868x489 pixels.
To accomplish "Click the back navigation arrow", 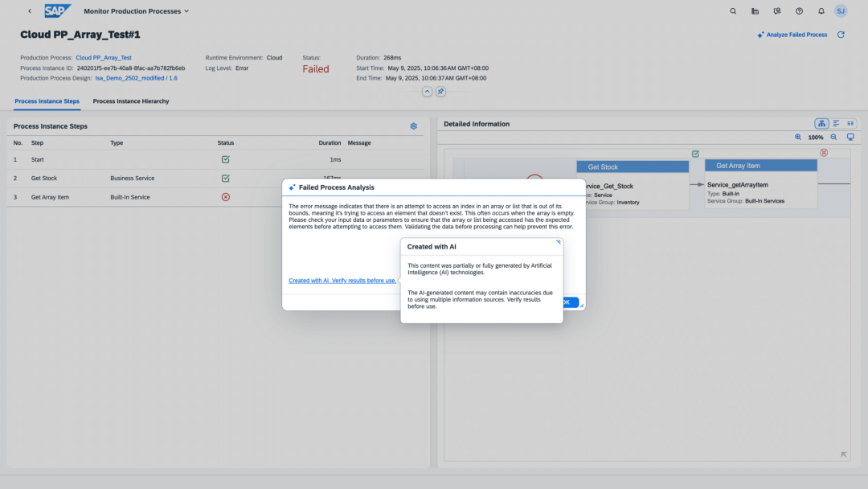I will coord(30,11).
